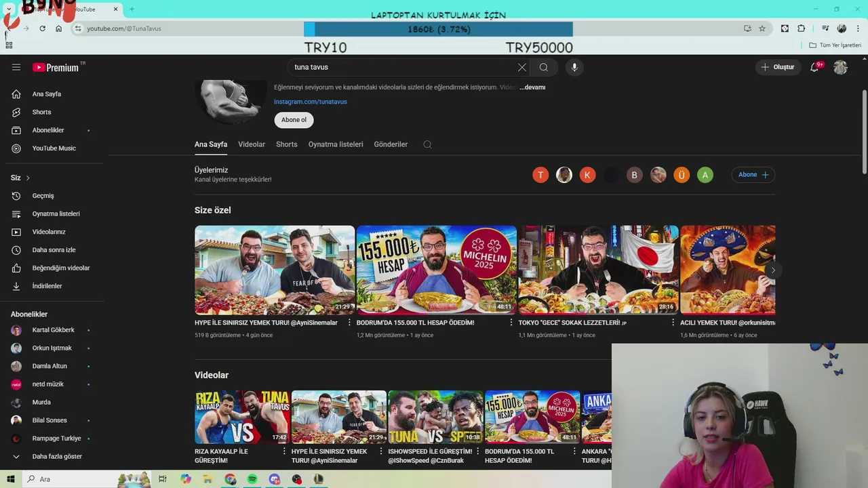The height and width of the screenshot is (488, 868).
Task: Clear the search box with the X icon
Action: pos(521,67)
